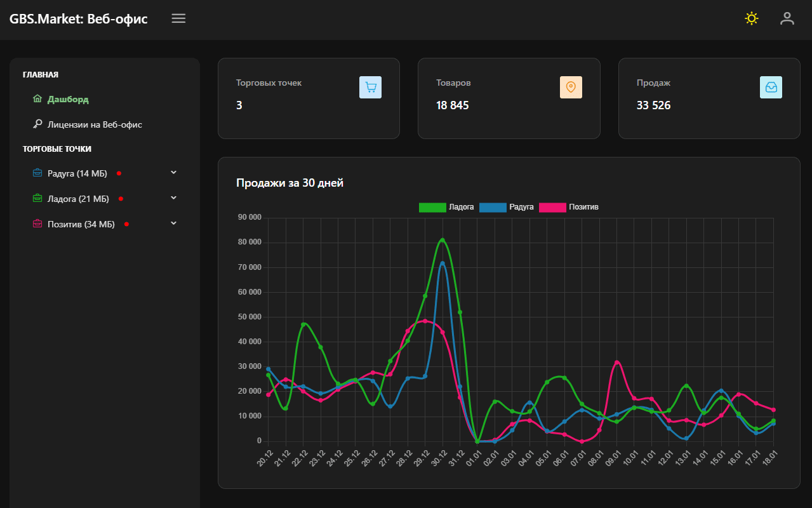
Task: Click the home icon beside Дашборд
Action: coord(37,99)
